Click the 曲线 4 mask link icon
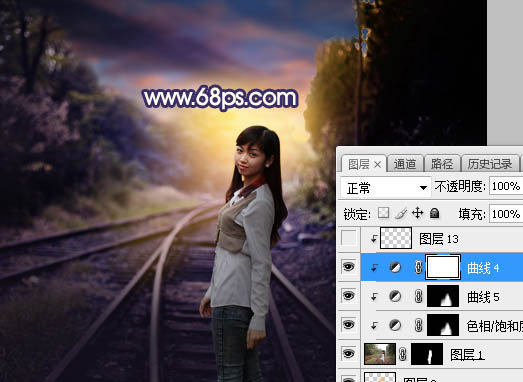 (x=418, y=267)
